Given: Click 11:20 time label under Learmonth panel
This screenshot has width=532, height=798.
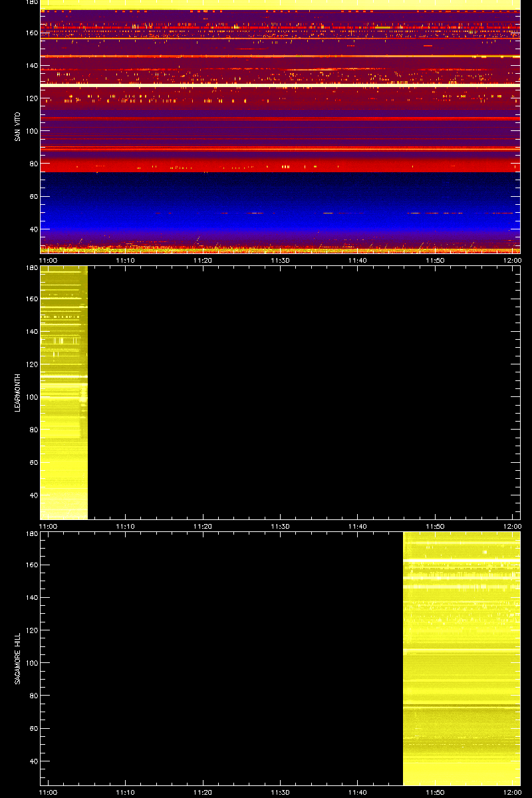Looking at the screenshot, I should click(203, 527).
